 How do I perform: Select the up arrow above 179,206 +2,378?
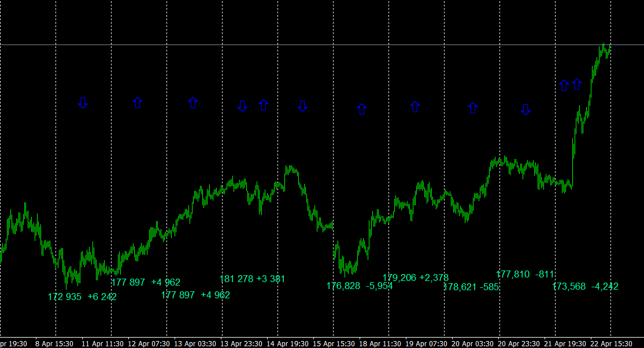tap(415, 107)
